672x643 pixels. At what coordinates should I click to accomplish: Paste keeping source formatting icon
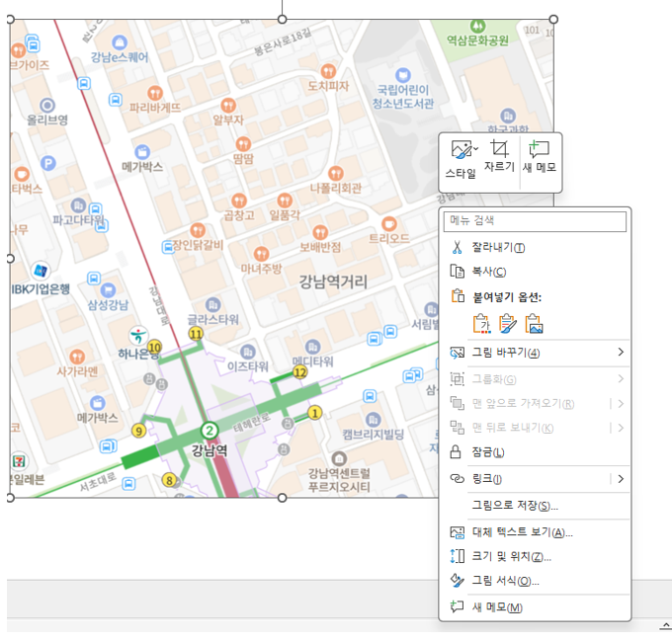click(508, 323)
